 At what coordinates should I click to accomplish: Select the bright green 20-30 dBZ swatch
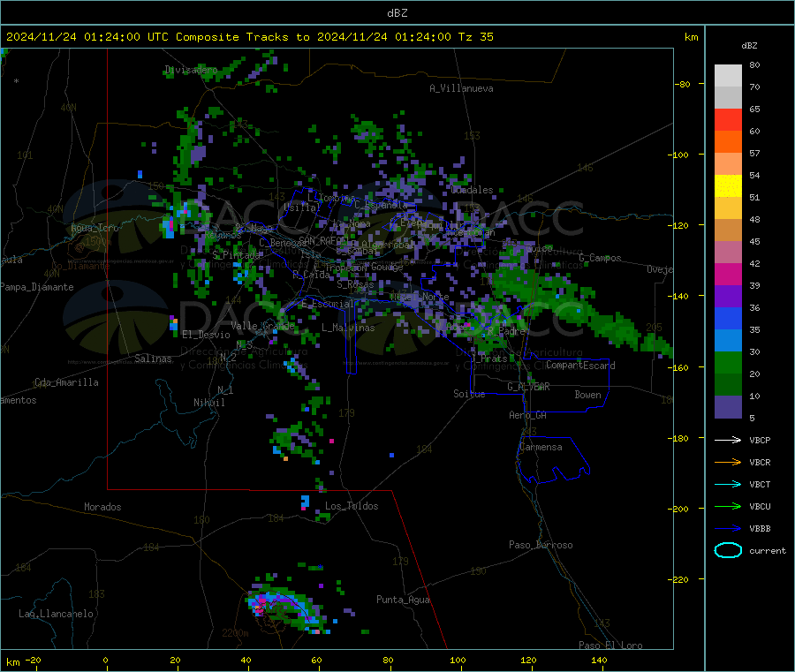(728, 362)
